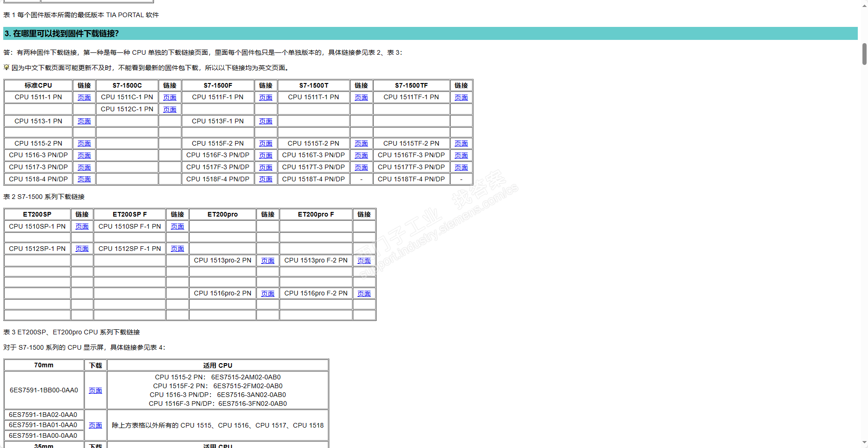Open the download link for display 6ES7591-1BB00-0AA0

96,390
